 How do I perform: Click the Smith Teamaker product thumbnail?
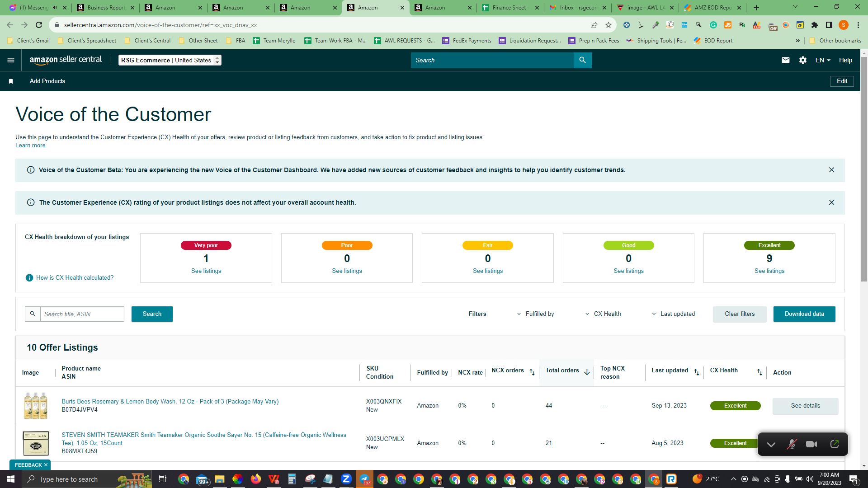36,443
